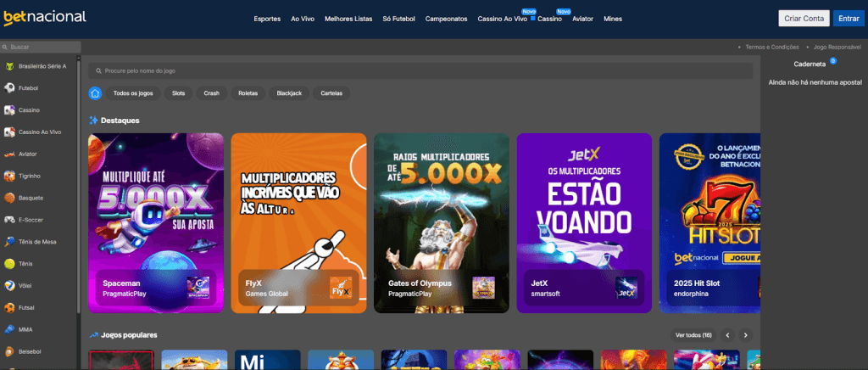This screenshot has height=370, width=868.
Task: Select the Crash filter
Action: pos(211,93)
